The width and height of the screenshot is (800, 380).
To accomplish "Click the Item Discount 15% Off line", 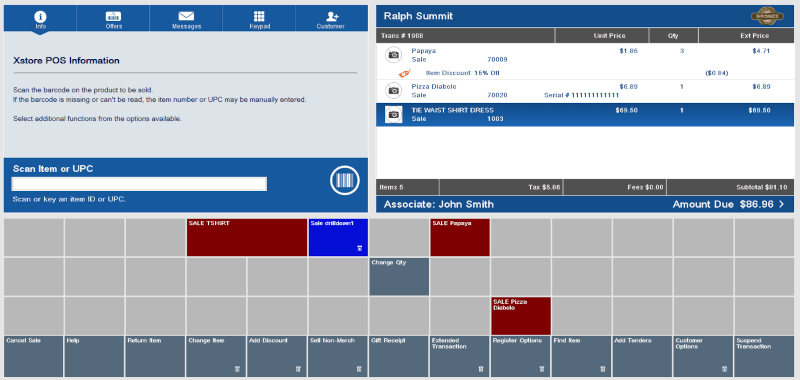I will coord(585,73).
